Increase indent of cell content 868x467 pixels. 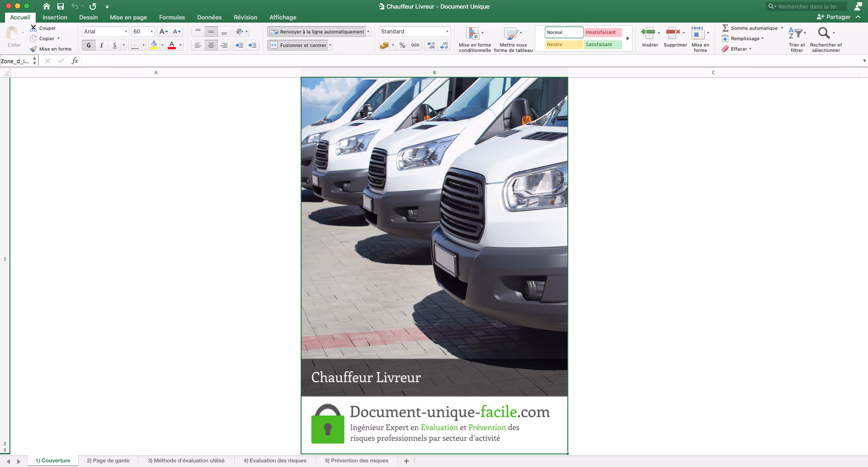click(252, 45)
